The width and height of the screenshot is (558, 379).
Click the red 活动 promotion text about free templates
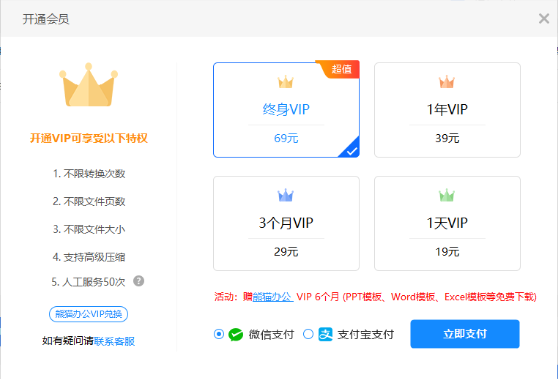(375, 296)
